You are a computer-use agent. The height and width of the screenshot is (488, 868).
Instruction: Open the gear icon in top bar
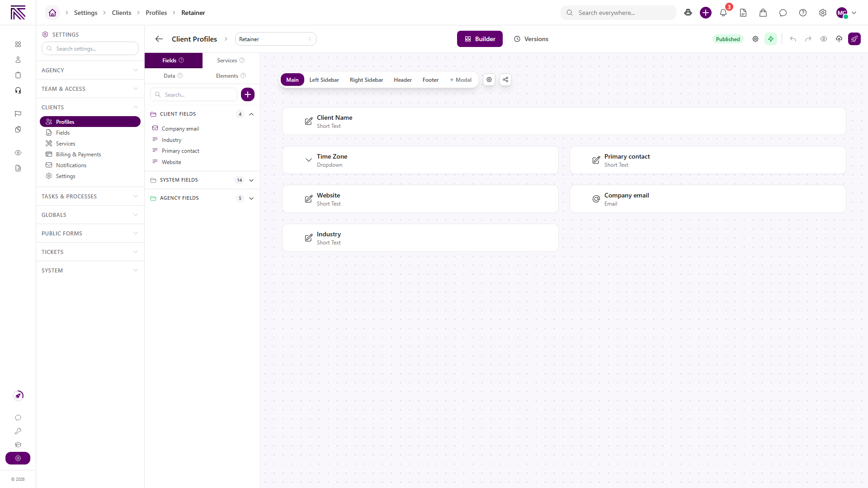[x=823, y=13]
